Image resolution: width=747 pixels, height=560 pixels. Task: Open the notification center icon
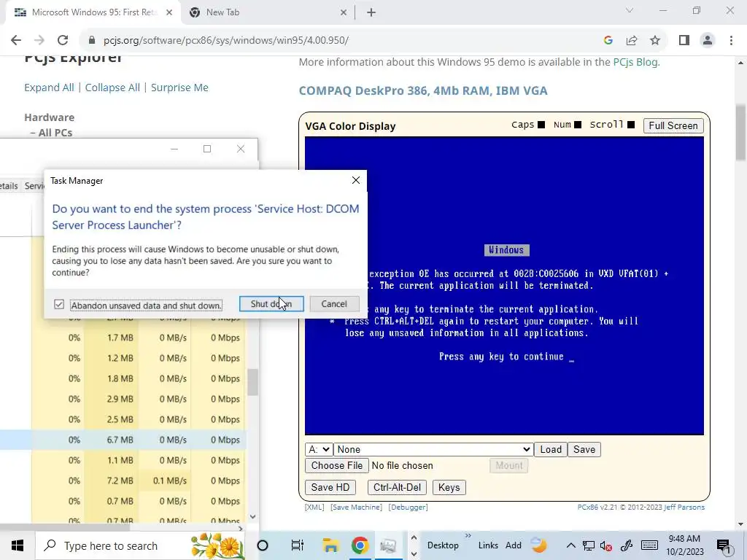[x=724, y=546]
